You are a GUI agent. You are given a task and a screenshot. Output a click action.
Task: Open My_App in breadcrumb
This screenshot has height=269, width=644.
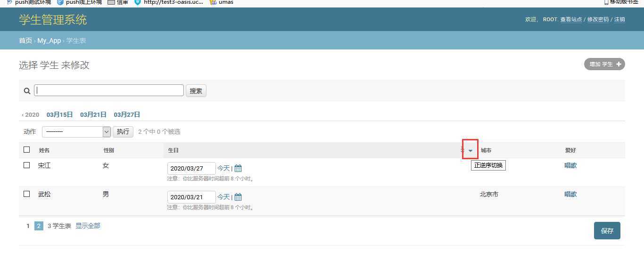coord(49,41)
